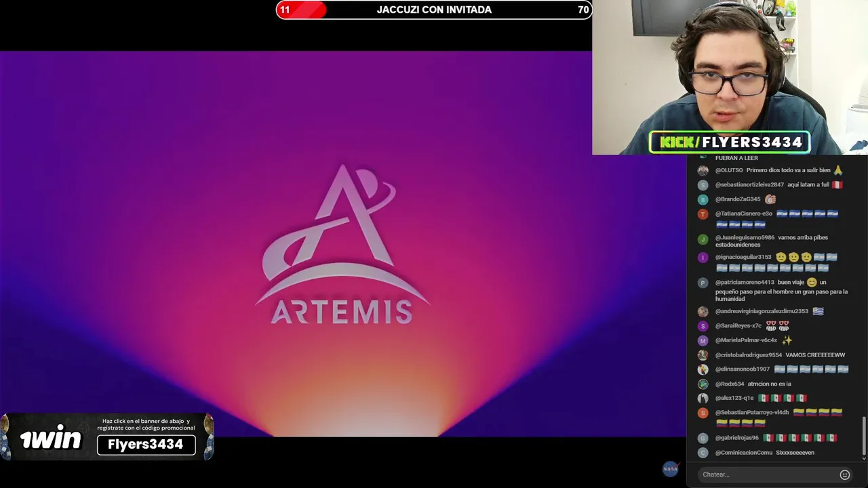Click the chat scrollbar thumb
Screen dimensions: 868x488
click(x=864, y=435)
